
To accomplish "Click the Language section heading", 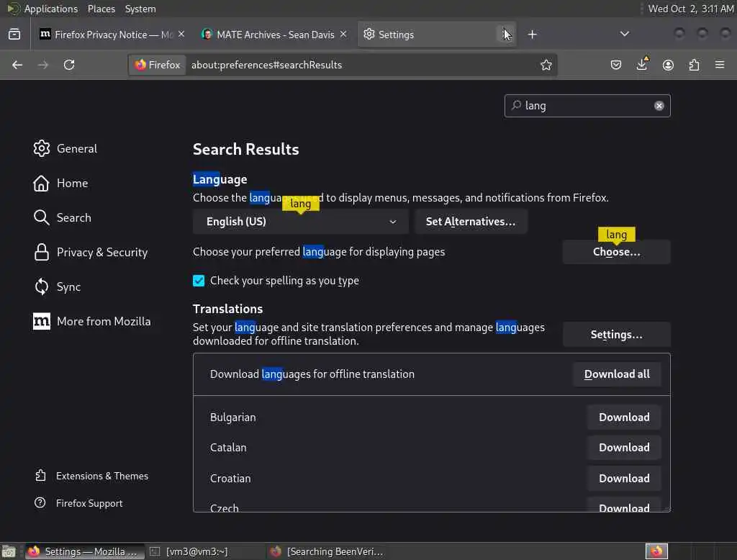I will click(220, 180).
